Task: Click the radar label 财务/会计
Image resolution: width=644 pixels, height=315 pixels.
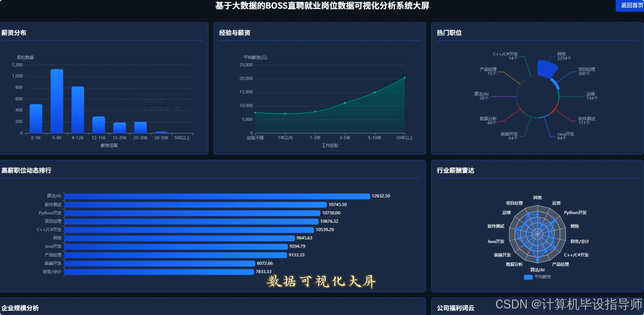Action: 579,241
